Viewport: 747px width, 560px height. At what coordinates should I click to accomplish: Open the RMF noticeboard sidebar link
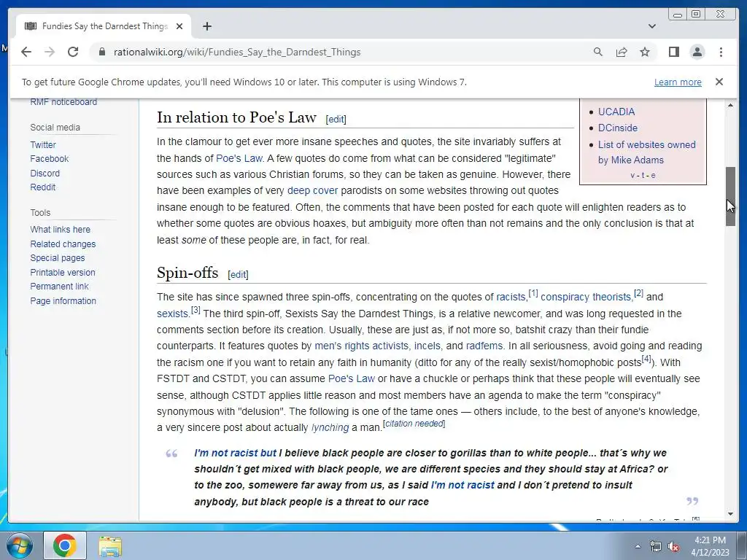[x=63, y=102]
